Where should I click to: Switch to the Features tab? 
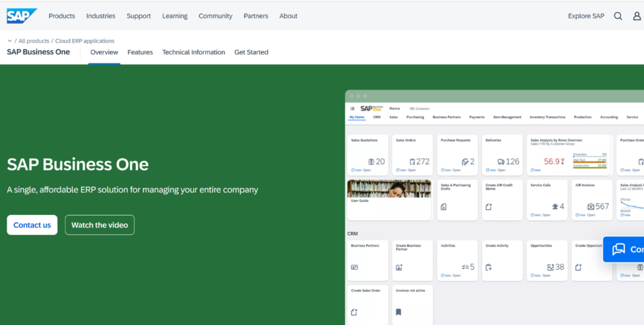[140, 52]
